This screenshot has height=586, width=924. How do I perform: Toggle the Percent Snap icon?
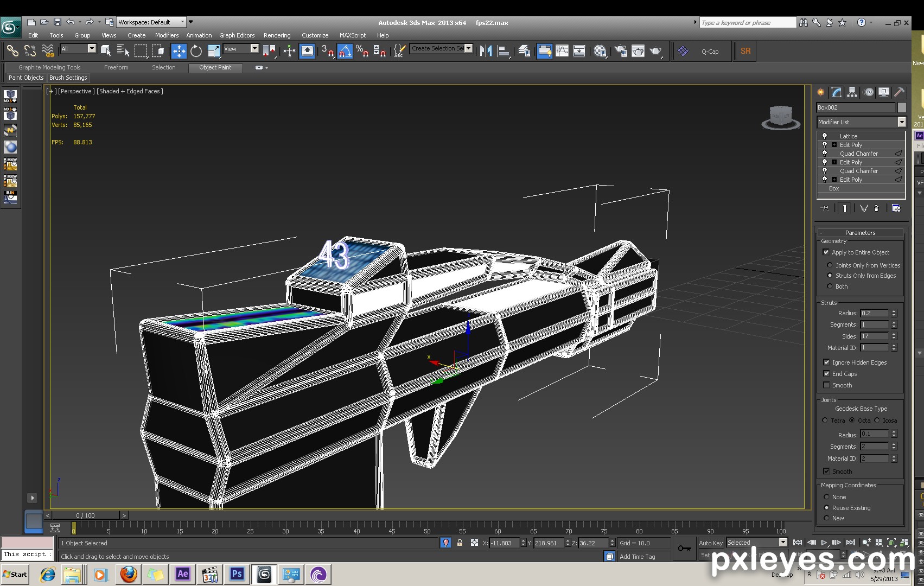coord(362,51)
